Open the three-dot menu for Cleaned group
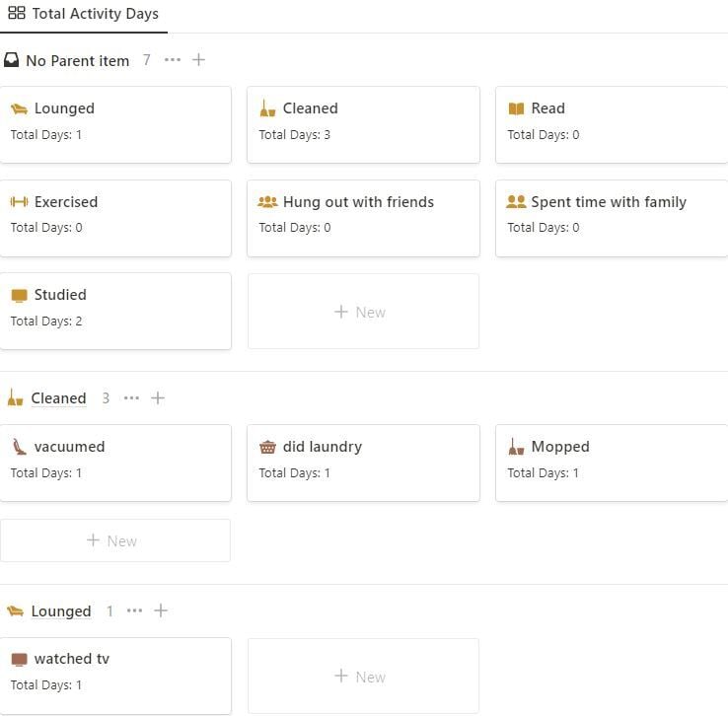 click(132, 398)
